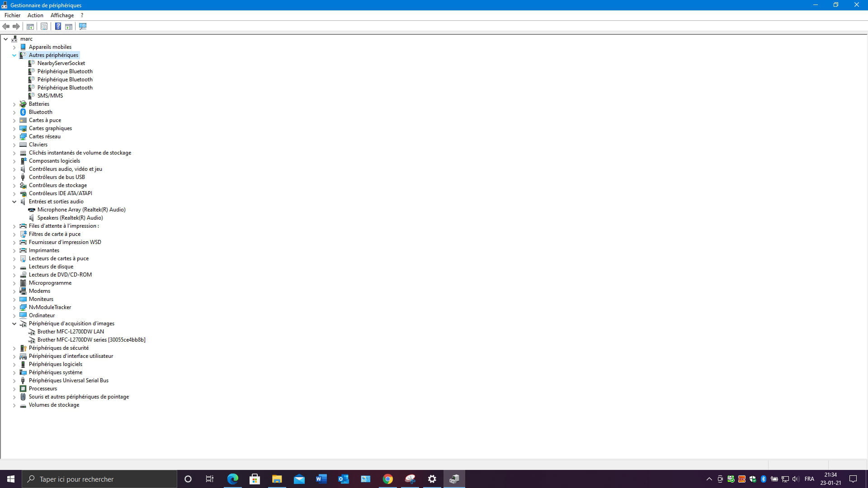Click the Bluetooth system tray icon
Screen dimensions: 868x488
click(x=764, y=479)
